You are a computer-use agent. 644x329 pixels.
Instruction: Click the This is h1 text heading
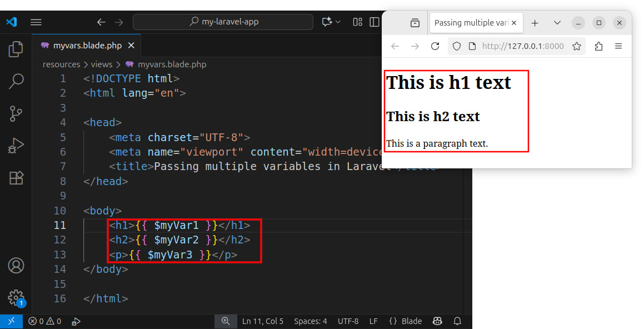[x=448, y=83]
